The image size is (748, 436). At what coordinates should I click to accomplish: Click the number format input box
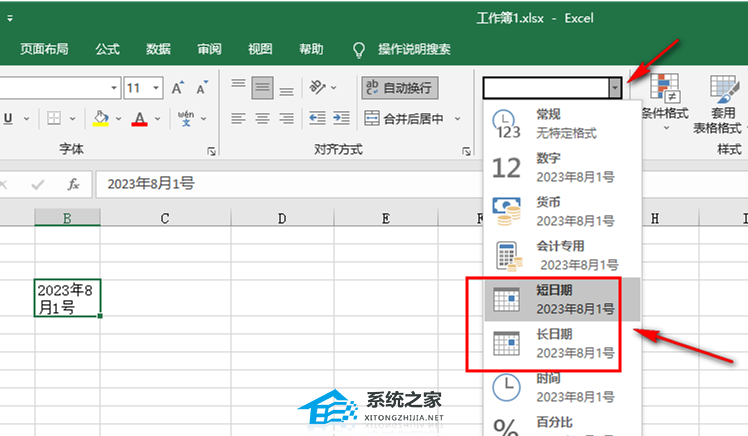pos(546,88)
